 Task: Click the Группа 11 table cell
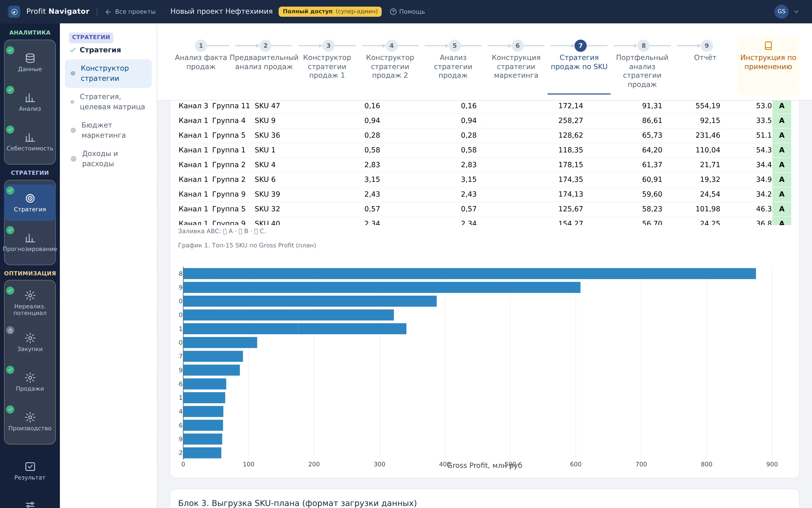pos(231,106)
